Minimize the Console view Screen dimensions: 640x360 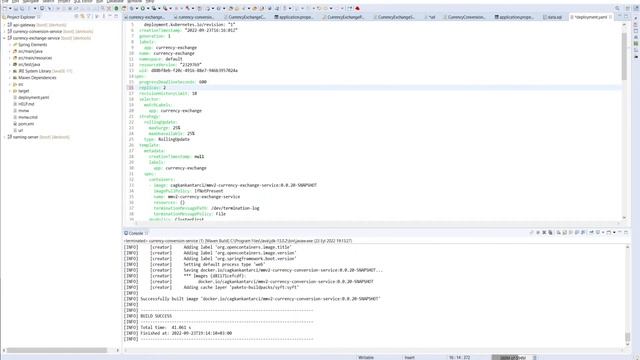tap(620, 233)
